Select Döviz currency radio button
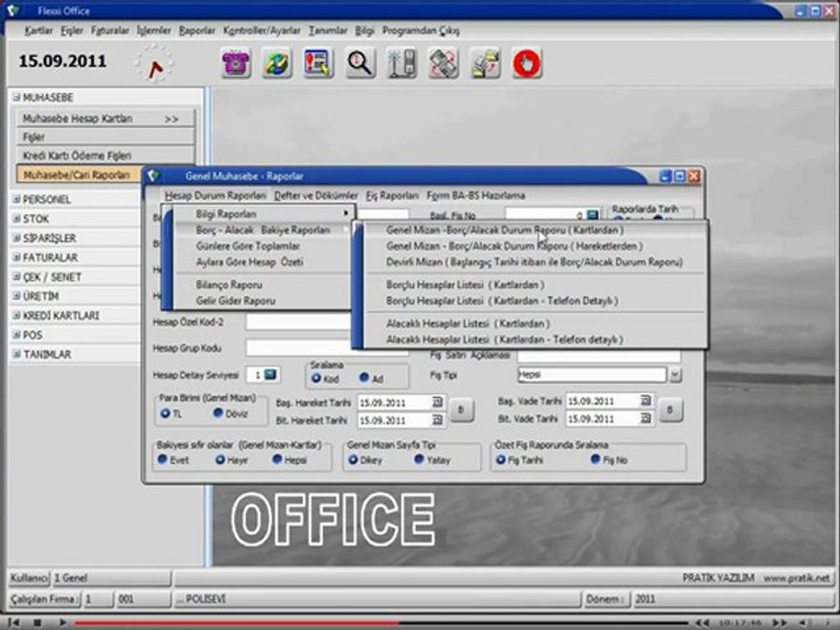This screenshot has height=630, width=840. 218,412
